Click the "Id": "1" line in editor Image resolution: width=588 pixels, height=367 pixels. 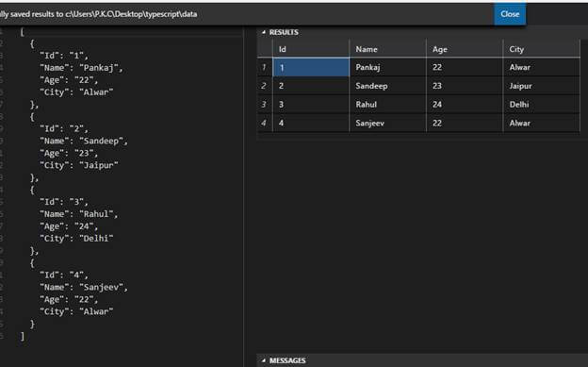[64, 56]
